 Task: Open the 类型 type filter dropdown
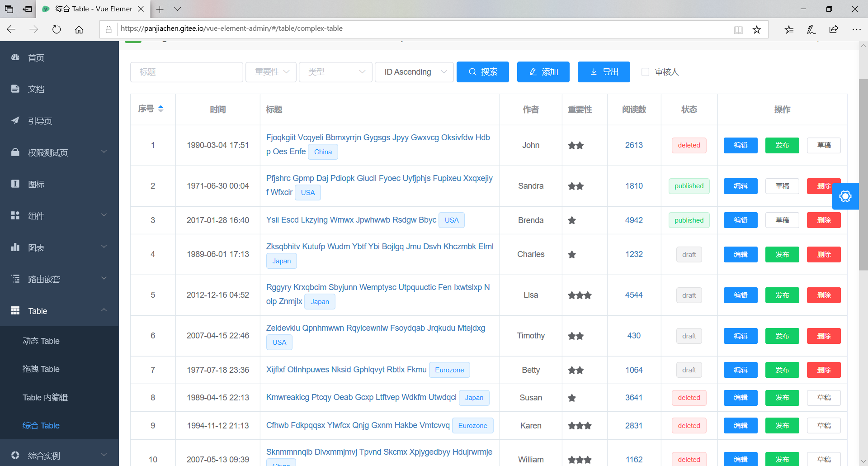(x=335, y=72)
